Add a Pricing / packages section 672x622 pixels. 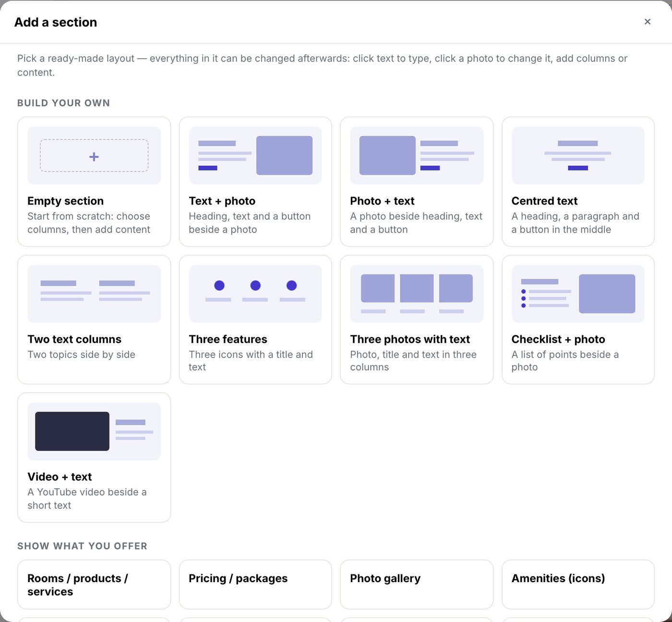[x=255, y=585]
